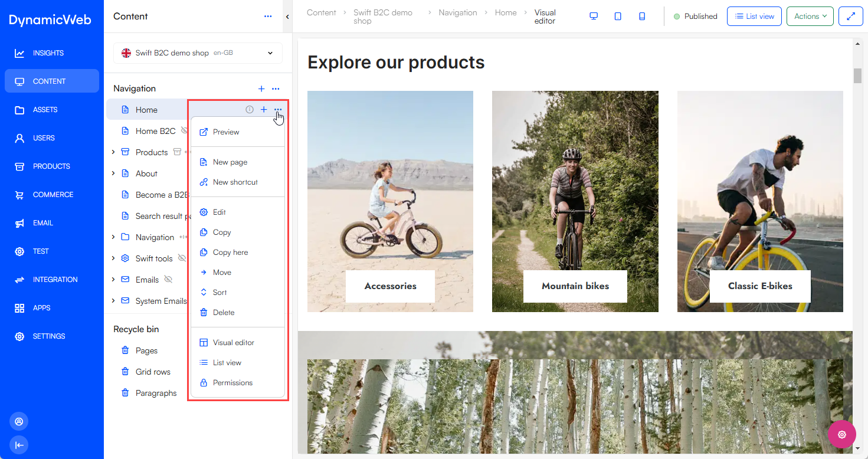Open the language selector for Swift B2C demo shop
This screenshot has width=868, height=459.
pos(270,53)
